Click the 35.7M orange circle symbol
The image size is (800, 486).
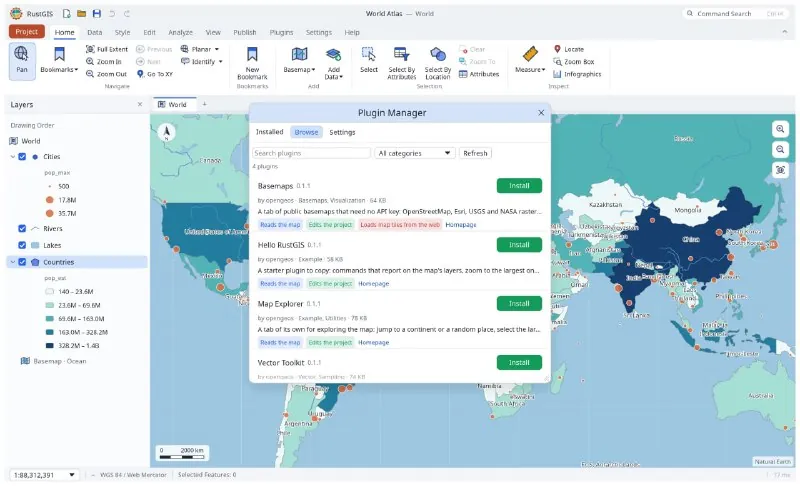(49, 213)
